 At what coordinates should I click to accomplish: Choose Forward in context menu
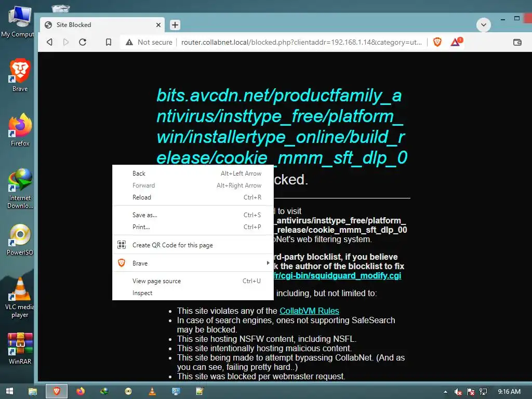point(193,185)
